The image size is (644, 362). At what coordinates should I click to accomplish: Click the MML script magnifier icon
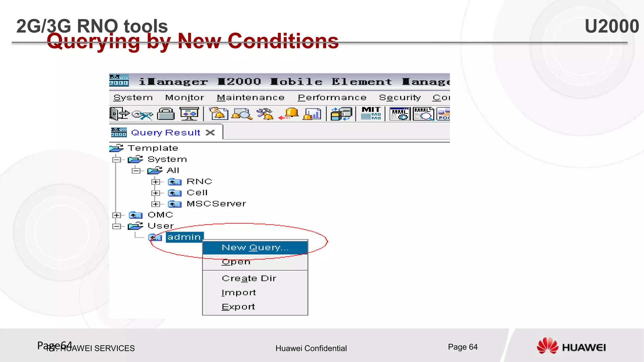424,114
